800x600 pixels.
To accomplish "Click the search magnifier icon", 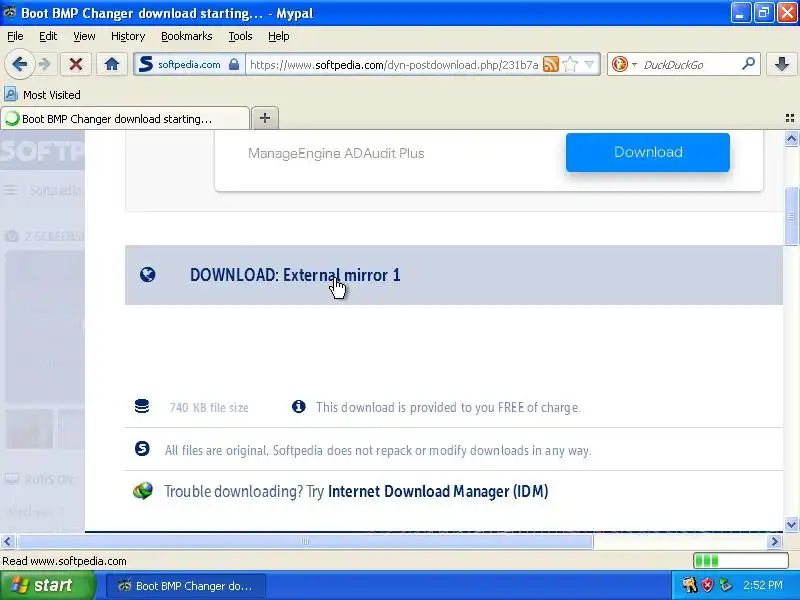I will pyautogui.click(x=748, y=64).
